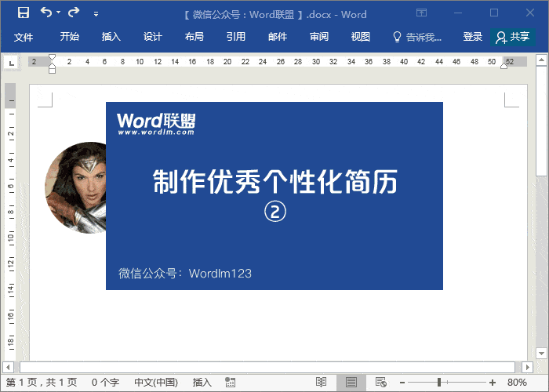
Task: Select the blue title banner image
Action: coord(274,196)
